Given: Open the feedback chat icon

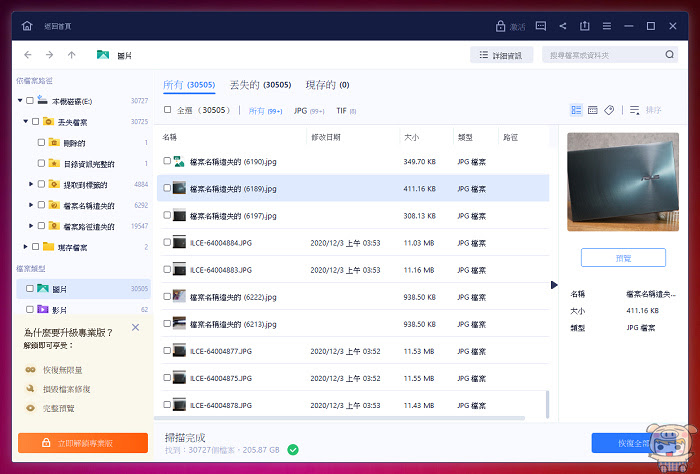Looking at the screenshot, I should [541, 26].
